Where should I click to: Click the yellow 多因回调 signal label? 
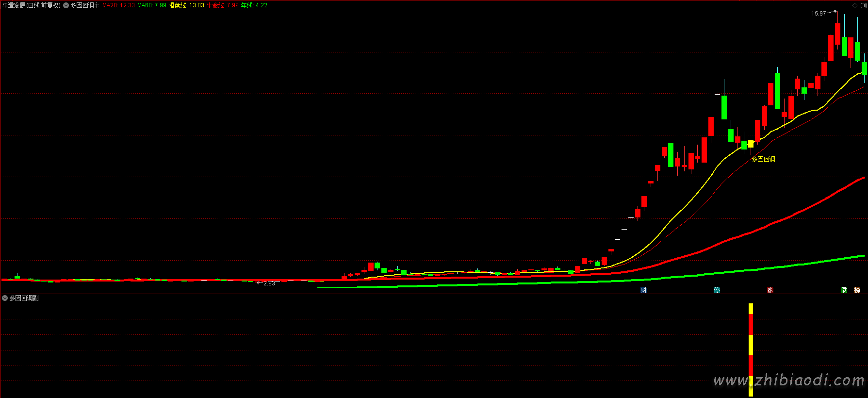coord(763,159)
